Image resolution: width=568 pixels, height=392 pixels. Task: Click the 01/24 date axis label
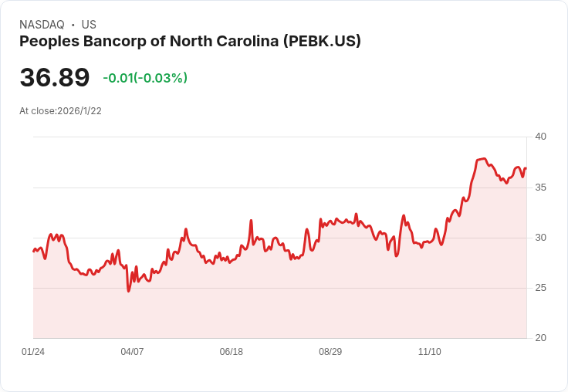point(33,352)
